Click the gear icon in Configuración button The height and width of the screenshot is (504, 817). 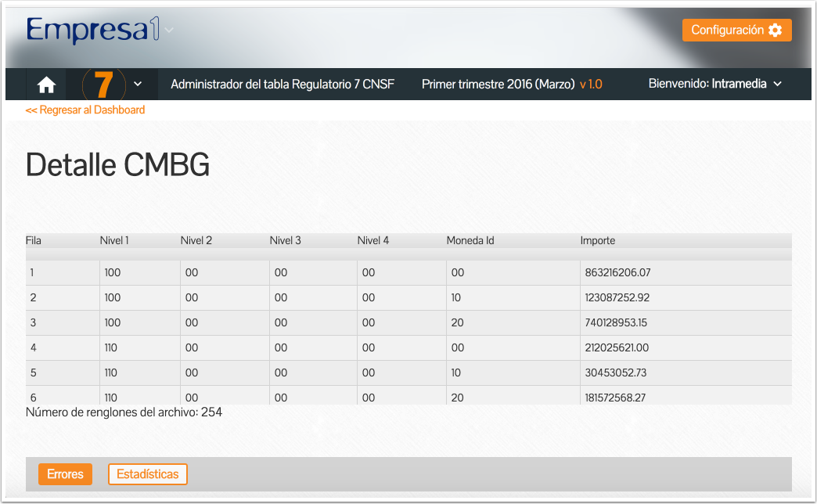775,31
